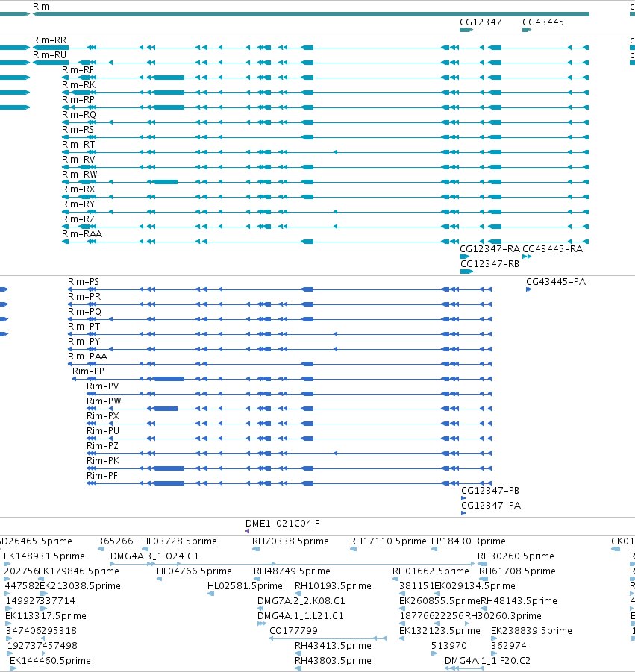Click the CG12347-RB transcript label

coord(489,264)
